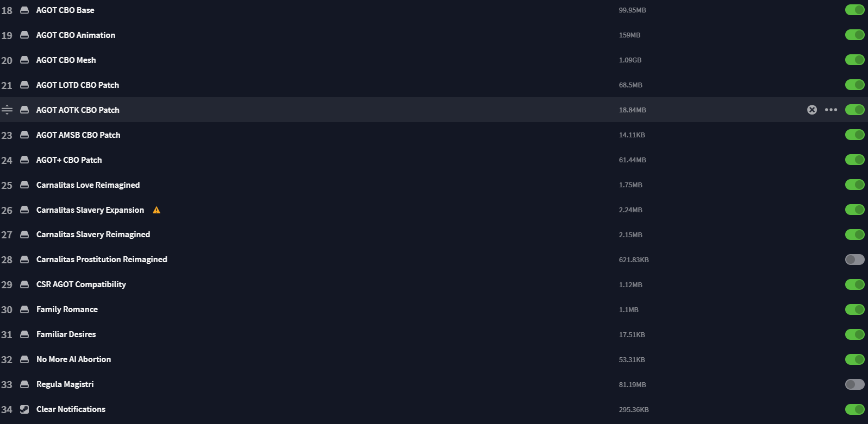Enable the Carnalitas Prostitution Reimagined toggle
The image size is (868, 424).
855,260
